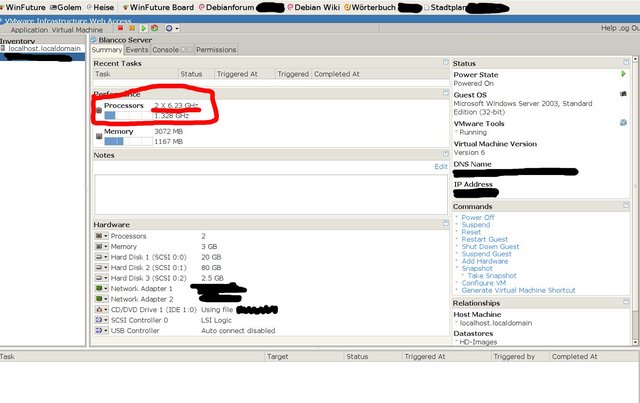Click the Memory icon in the Performance panel

pyautogui.click(x=99, y=136)
